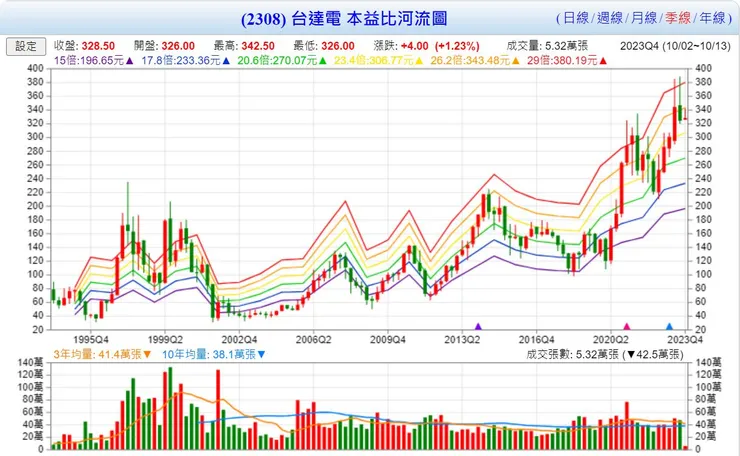Click the blue triangle marker near 2023Q4
This screenshot has height=456, width=740.
coord(669,326)
